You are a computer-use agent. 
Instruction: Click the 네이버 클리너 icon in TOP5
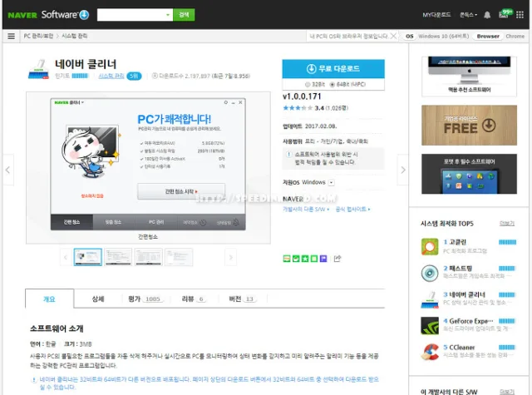[x=430, y=299]
